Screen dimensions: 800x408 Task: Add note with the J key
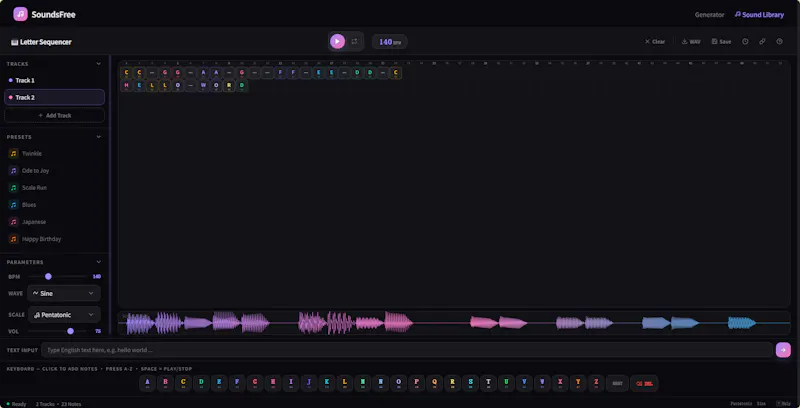[x=309, y=383]
